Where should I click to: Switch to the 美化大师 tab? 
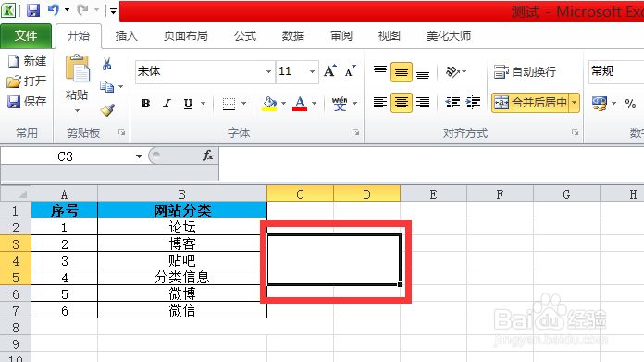pyautogui.click(x=449, y=36)
